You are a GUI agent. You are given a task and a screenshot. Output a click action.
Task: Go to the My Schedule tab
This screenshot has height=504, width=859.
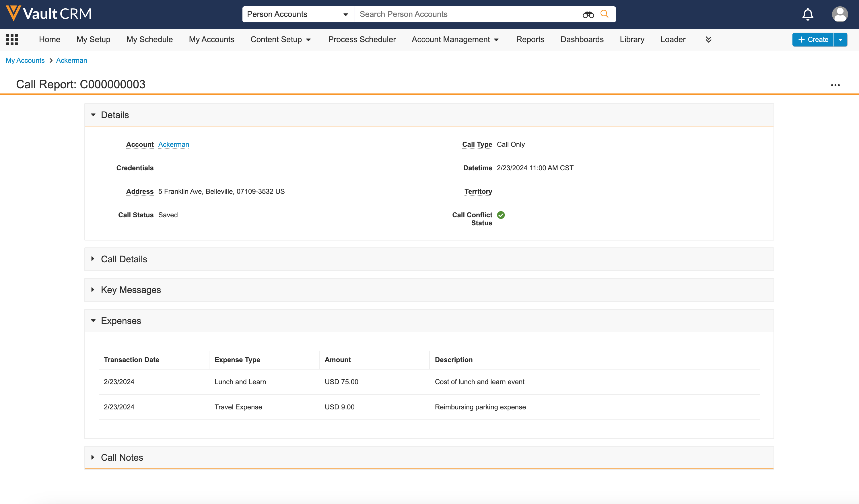[149, 40]
